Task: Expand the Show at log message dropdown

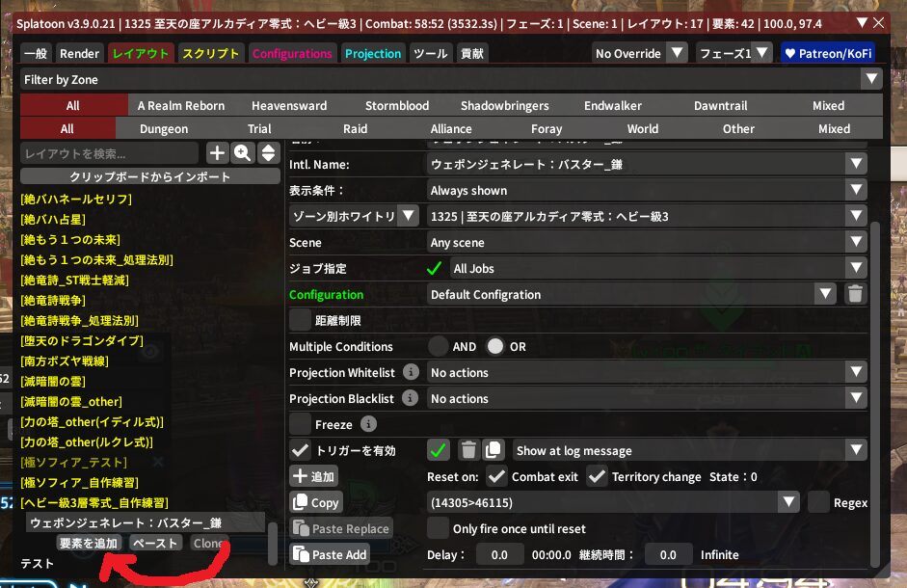Action: coord(690,450)
